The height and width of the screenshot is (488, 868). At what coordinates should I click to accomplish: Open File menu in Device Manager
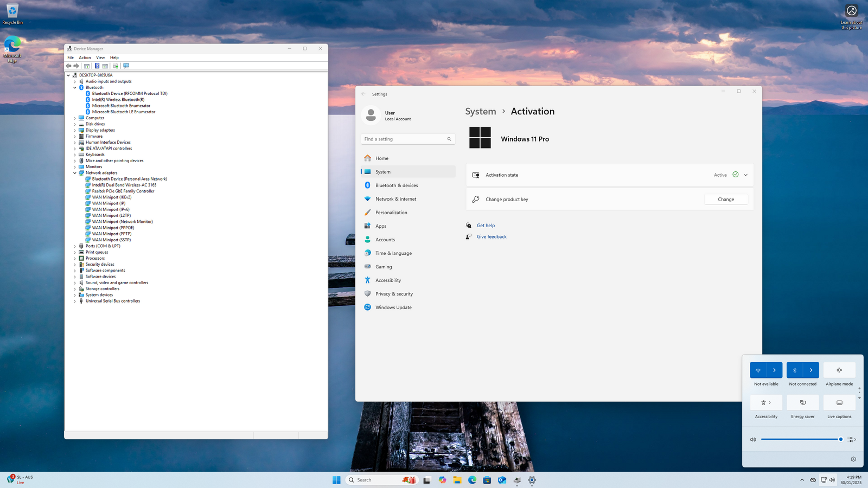tap(71, 57)
